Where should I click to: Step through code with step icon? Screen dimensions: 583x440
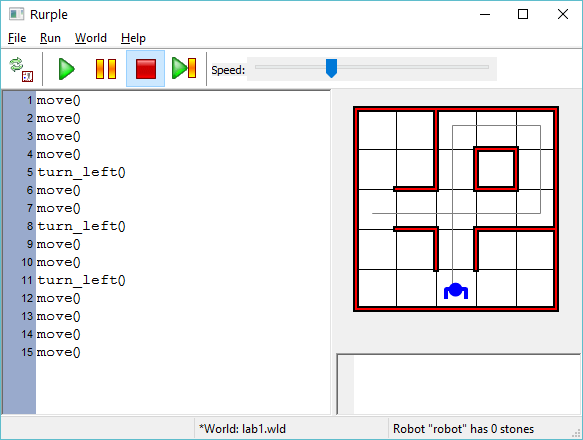click(x=184, y=68)
